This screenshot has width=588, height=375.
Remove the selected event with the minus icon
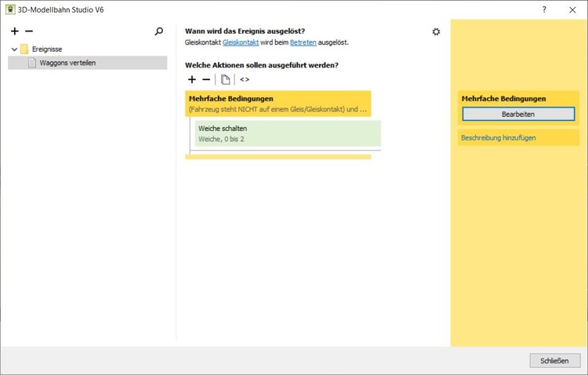point(29,31)
